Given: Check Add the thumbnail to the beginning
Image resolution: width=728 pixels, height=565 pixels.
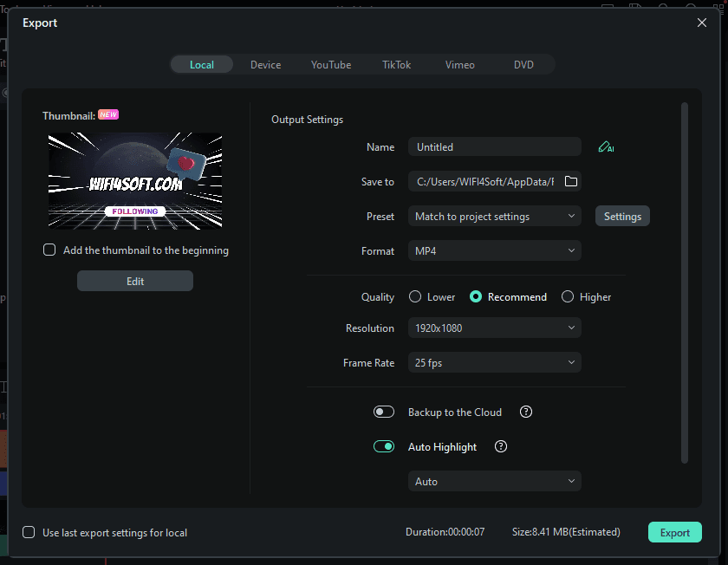Looking at the screenshot, I should tap(49, 250).
